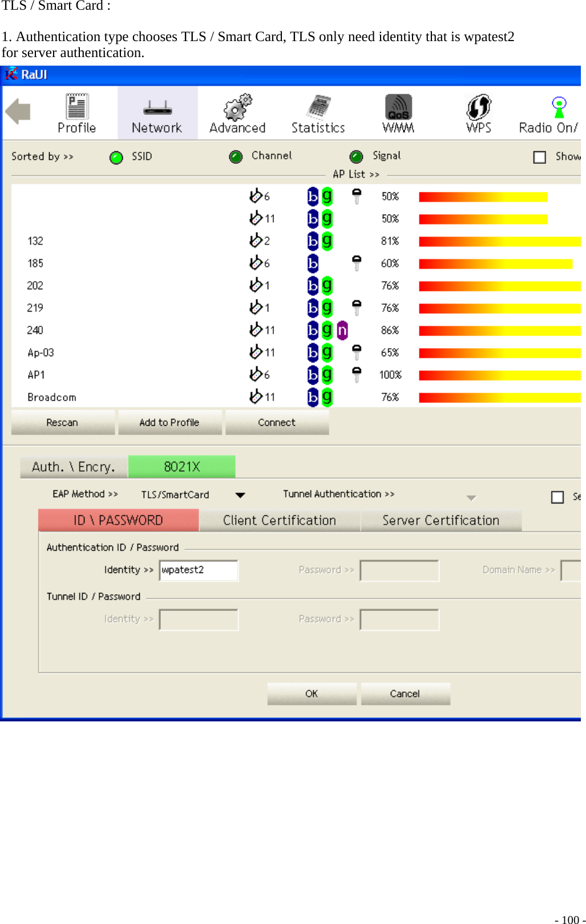Sort AP list by SSID
This screenshot has height=924, width=586.
coord(116,158)
